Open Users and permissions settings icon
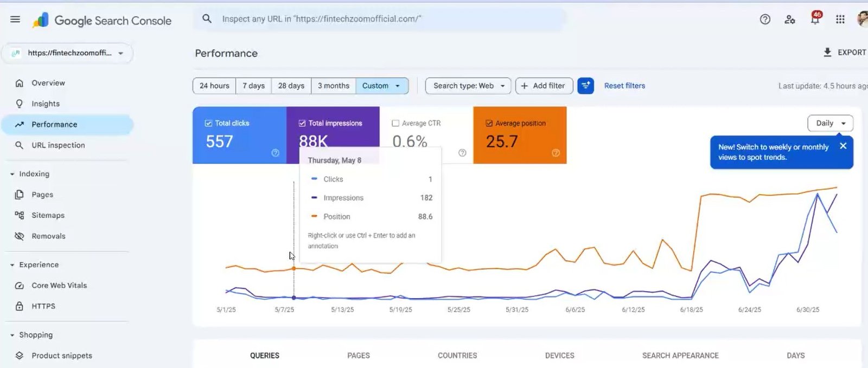The image size is (868, 368). (x=790, y=20)
